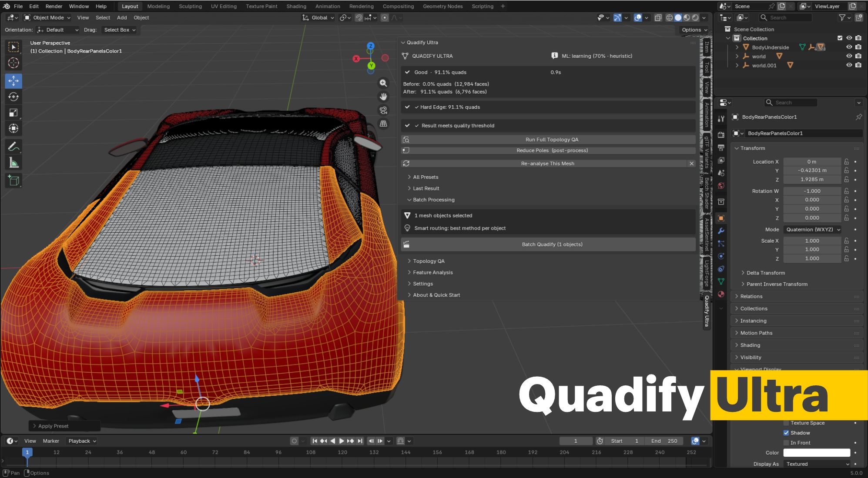The height and width of the screenshot is (478, 868).
Task: Open the Render menu
Action: pyautogui.click(x=54, y=6)
